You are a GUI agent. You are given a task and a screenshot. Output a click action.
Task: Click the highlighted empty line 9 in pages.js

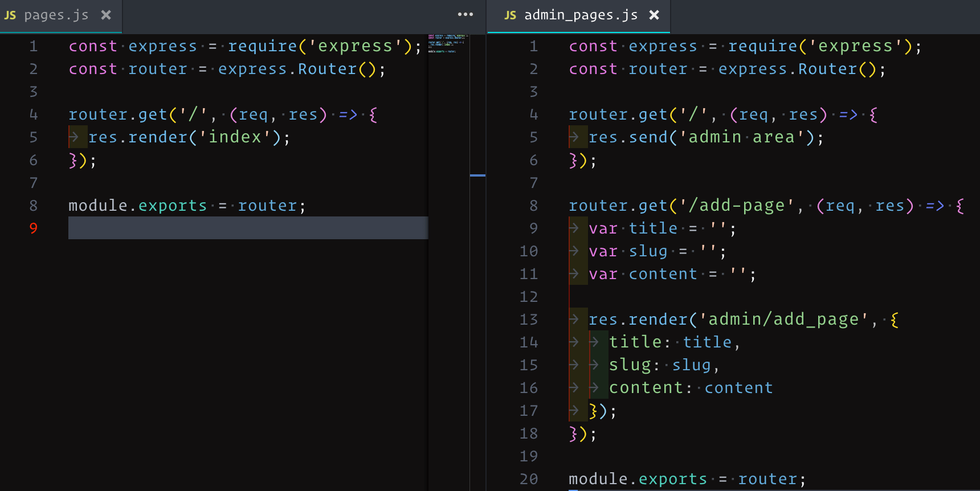pyautogui.click(x=248, y=228)
